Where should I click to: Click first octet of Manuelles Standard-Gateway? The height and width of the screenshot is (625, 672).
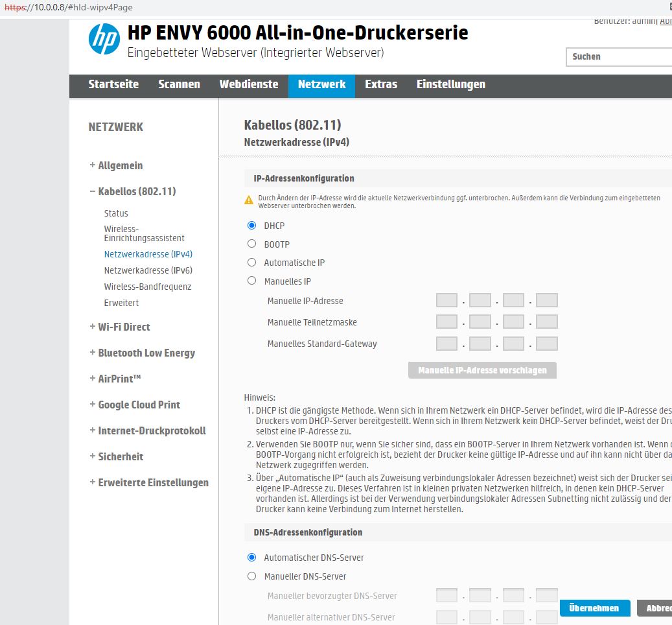[446, 344]
